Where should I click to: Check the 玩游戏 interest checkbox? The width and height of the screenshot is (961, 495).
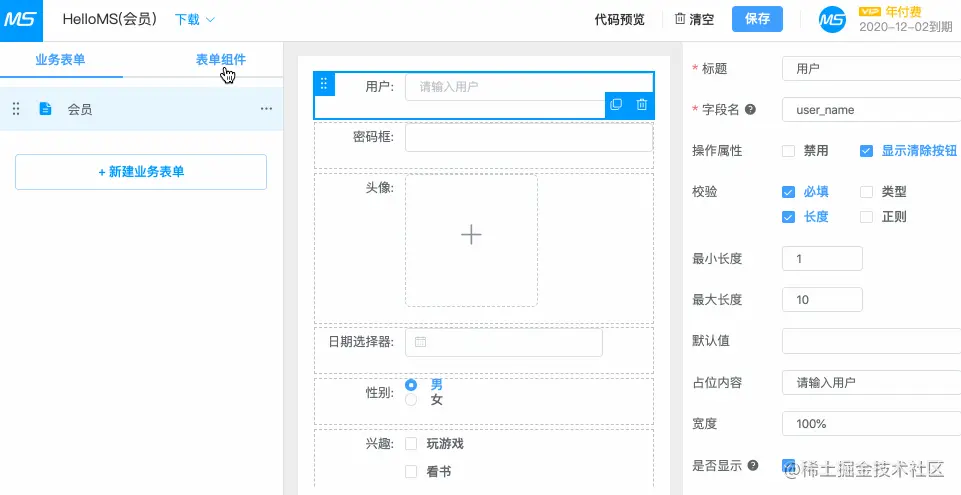(x=411, y=444)
